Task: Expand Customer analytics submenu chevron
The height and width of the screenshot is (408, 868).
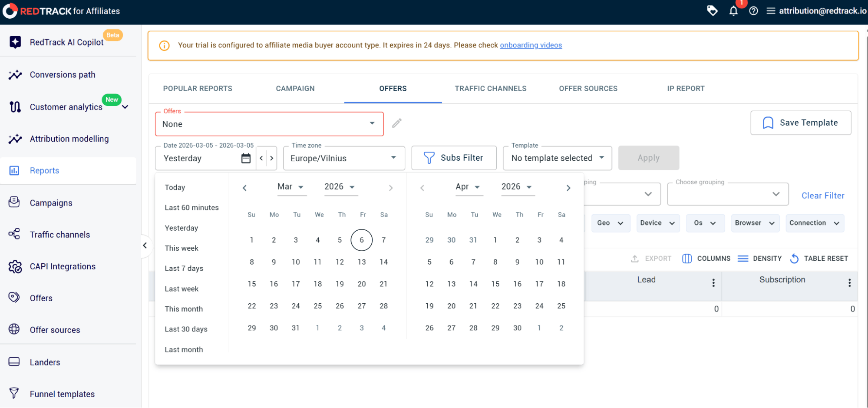Action: pos(125,107)
